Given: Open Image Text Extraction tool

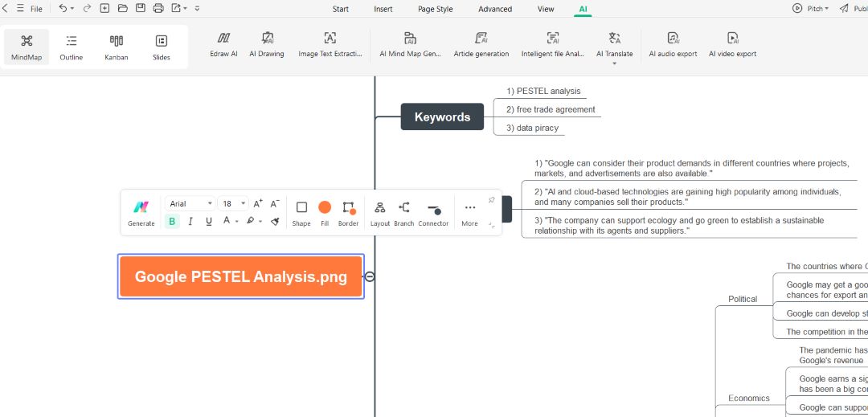Looking at the screenshot, I should [x=330, y=44].
